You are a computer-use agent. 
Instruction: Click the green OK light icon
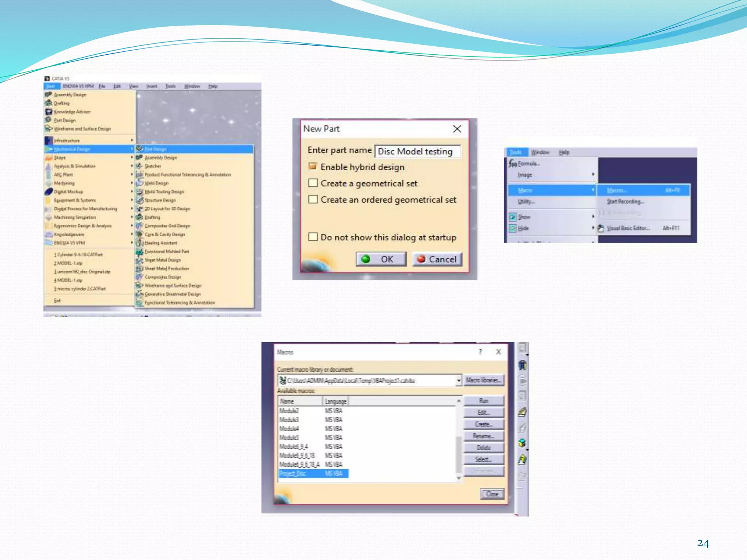(x=365, y=259)
